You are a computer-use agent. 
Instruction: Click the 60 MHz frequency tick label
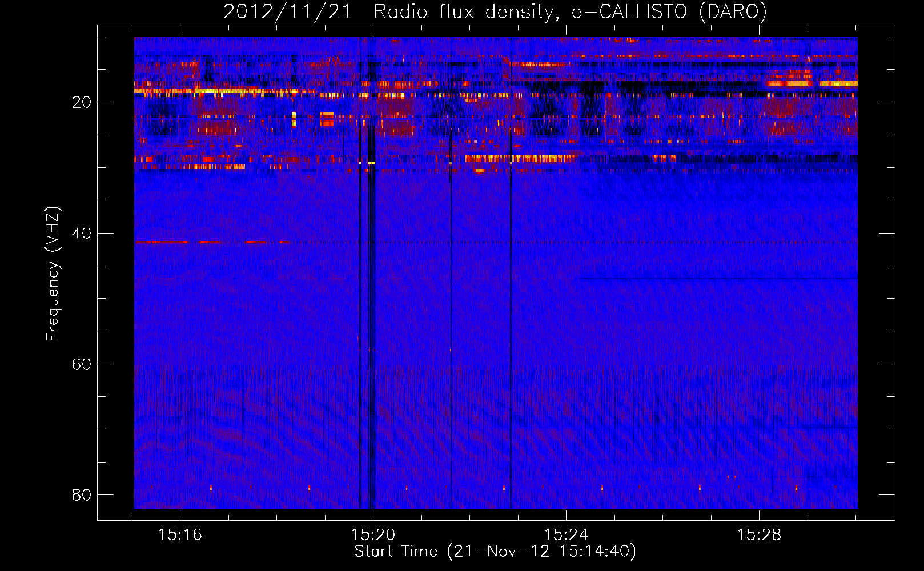click(x=82, y=364)
